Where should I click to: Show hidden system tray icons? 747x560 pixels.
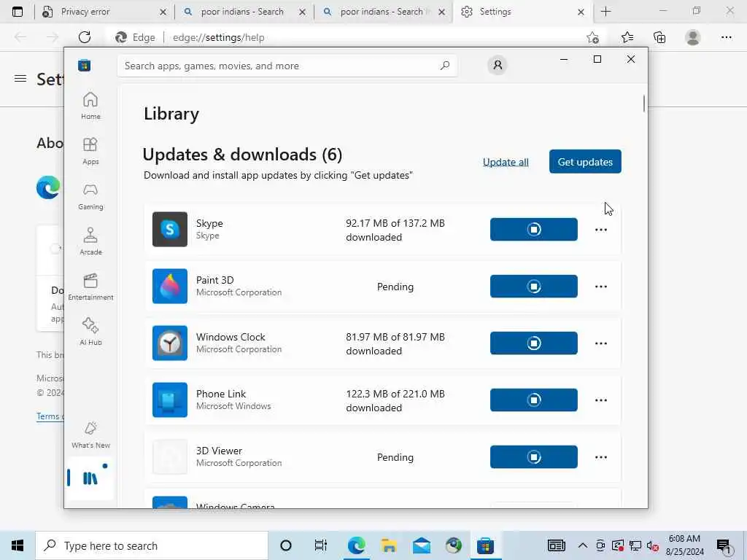[582, 545]
